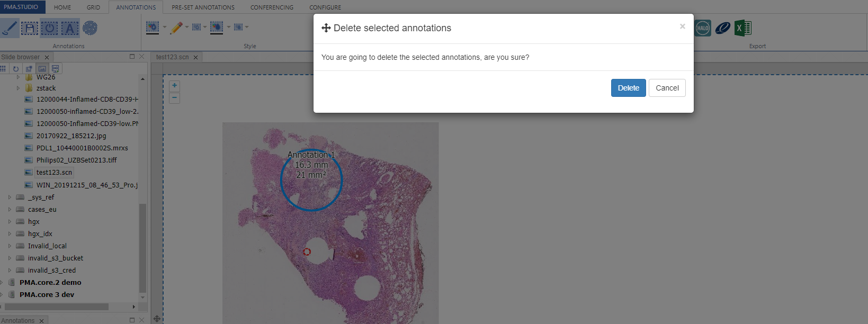Select the freehand brush annotation tool
The width and height of the screenshot is (868, 324).
[10, 28]
